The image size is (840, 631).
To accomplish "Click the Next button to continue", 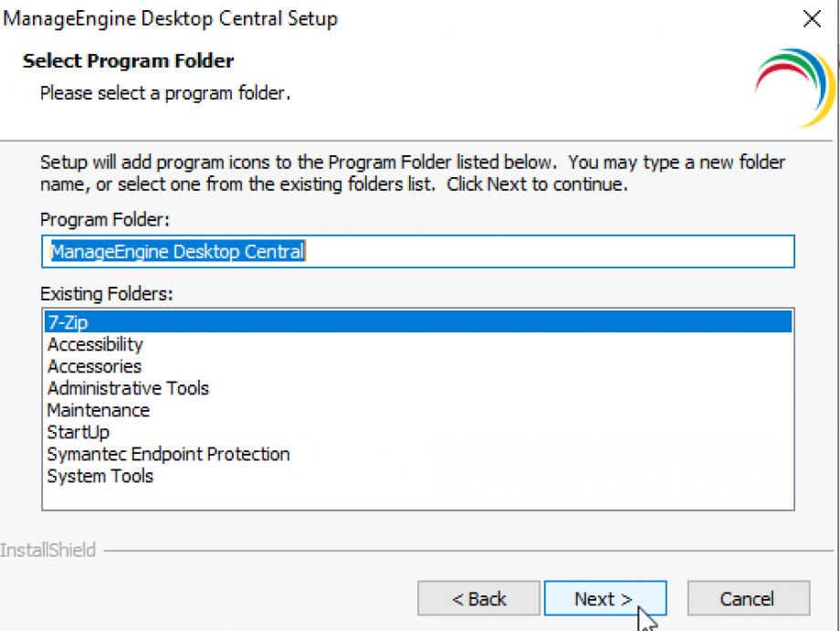I will [604, 598].
